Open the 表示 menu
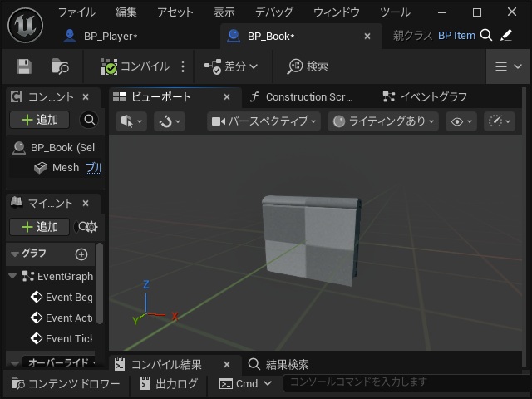 click(x=224, y=12)
